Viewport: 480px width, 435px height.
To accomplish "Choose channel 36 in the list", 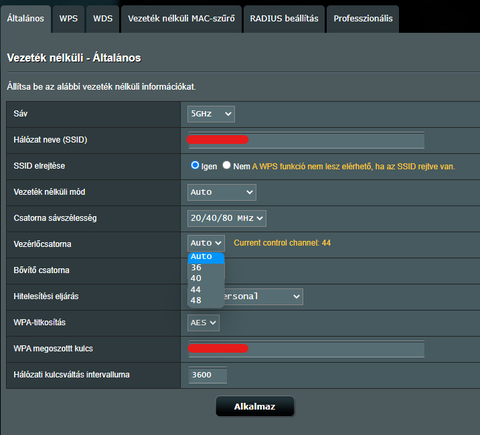I will 206,268.
